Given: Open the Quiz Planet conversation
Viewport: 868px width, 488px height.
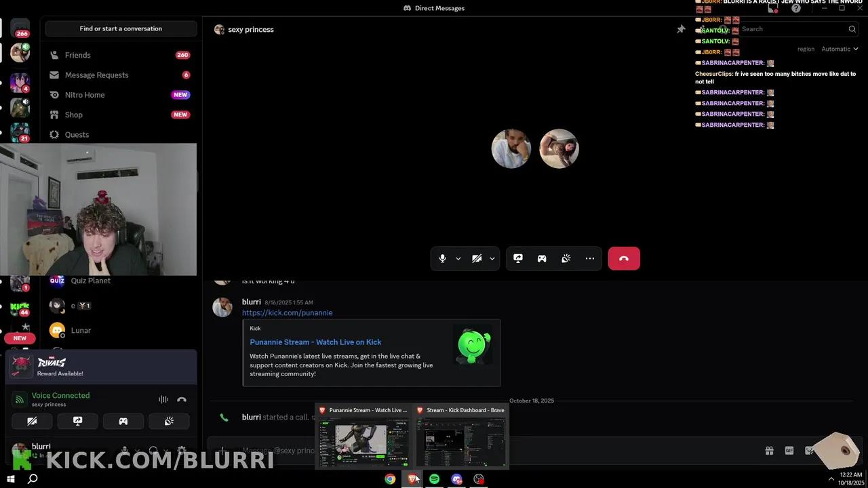Looking at the screenshot, I should (120, 281).
